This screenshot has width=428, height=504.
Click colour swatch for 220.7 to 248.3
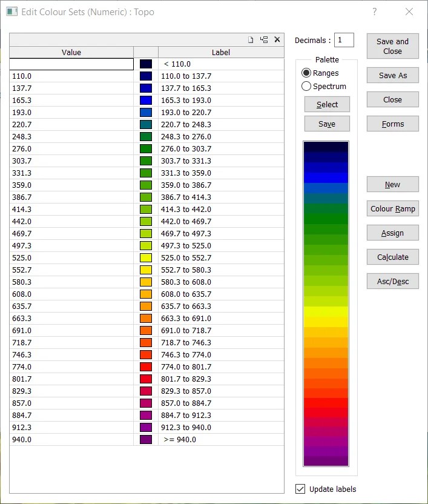click(x=146, y=124)
